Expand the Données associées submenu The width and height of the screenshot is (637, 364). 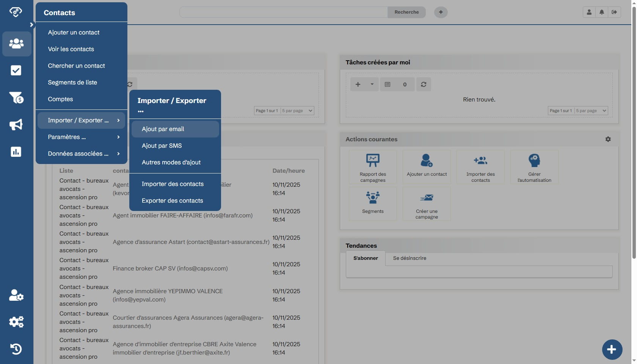pos(81,154)
